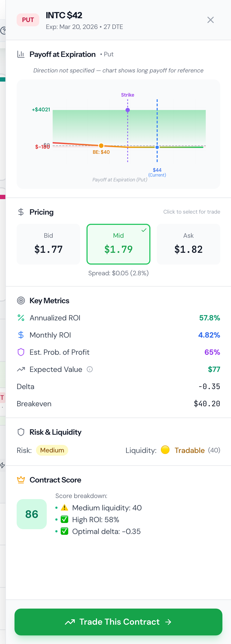Select the Bid price $1.77 for trade
231x644 pixels.
pos(48,244)
